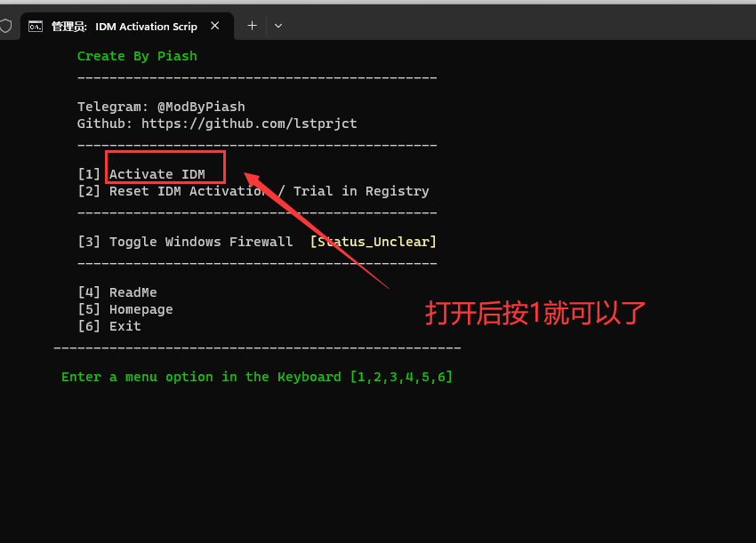The width and height of the screenshot is (756, 543).
Task: Select the IDM Activation Script tab
Action: pos(127,27)
